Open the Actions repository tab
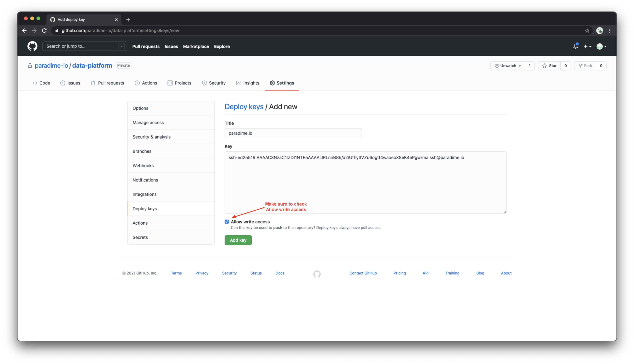 click(x=146, y=83)
